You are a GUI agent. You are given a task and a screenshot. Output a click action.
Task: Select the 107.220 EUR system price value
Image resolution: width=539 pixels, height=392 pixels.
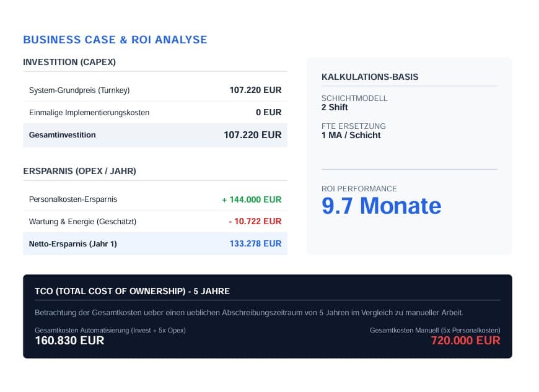(255, 90)
